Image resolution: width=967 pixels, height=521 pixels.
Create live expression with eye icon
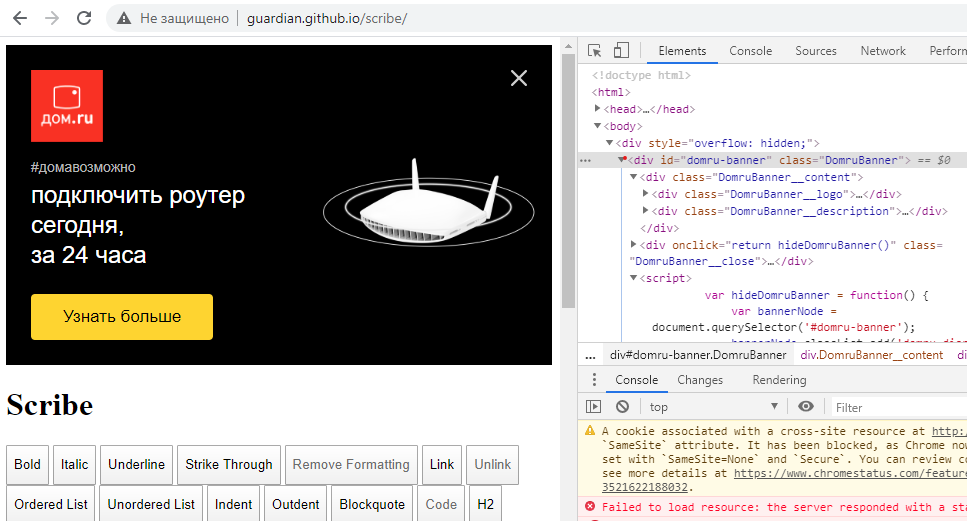[805, 406]
